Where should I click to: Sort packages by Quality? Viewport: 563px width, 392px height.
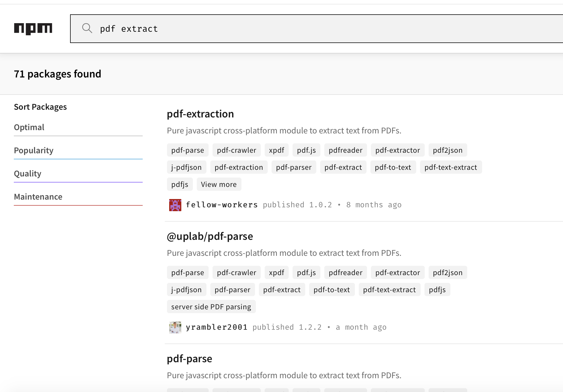[28, 174]
